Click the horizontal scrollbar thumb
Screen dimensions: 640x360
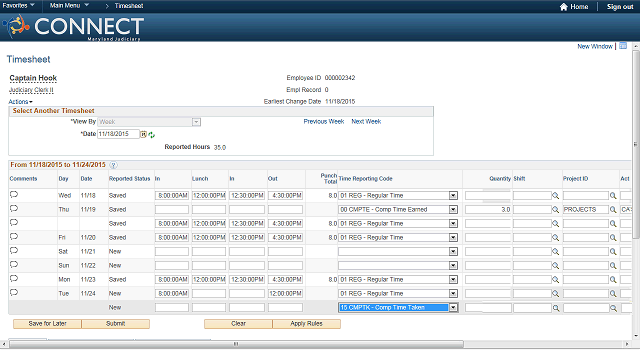[x=236, y=344]
